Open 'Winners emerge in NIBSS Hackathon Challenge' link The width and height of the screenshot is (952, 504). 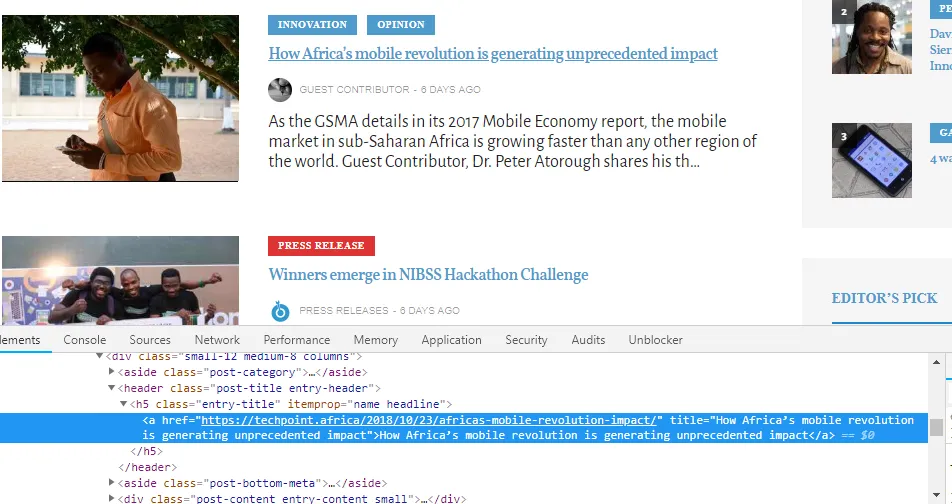pos(428,275)
